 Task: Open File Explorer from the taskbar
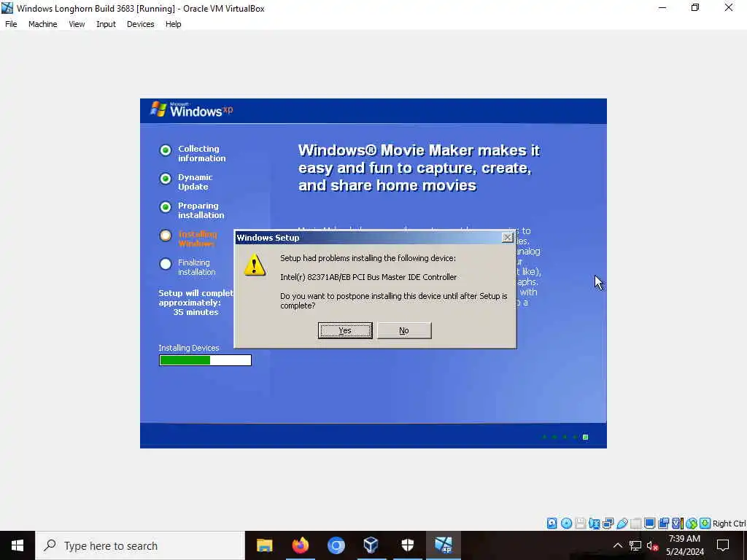click(264, 545)
